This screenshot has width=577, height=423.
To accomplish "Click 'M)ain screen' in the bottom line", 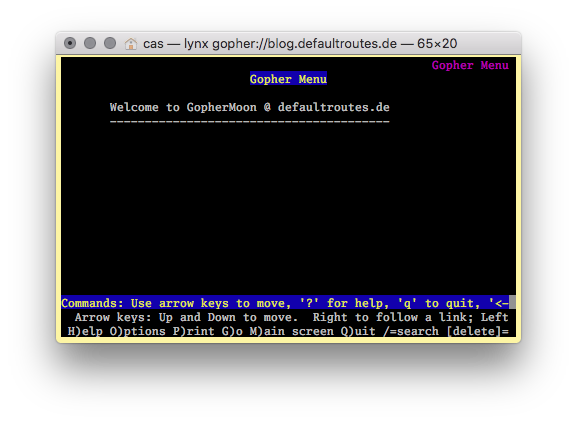I will 291,331.
